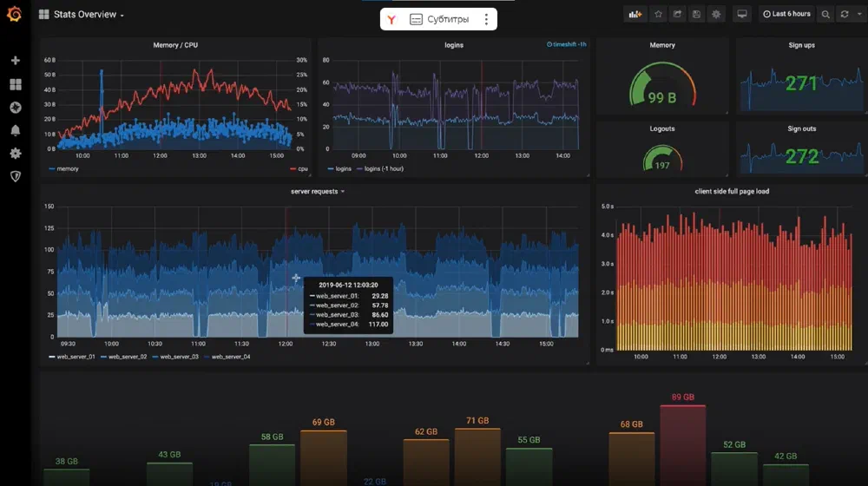Viewport: 868px width, 486px height.
Task: Click the 2019-06-12 12:03:20 tooltip timestamp
Action: 348,285
